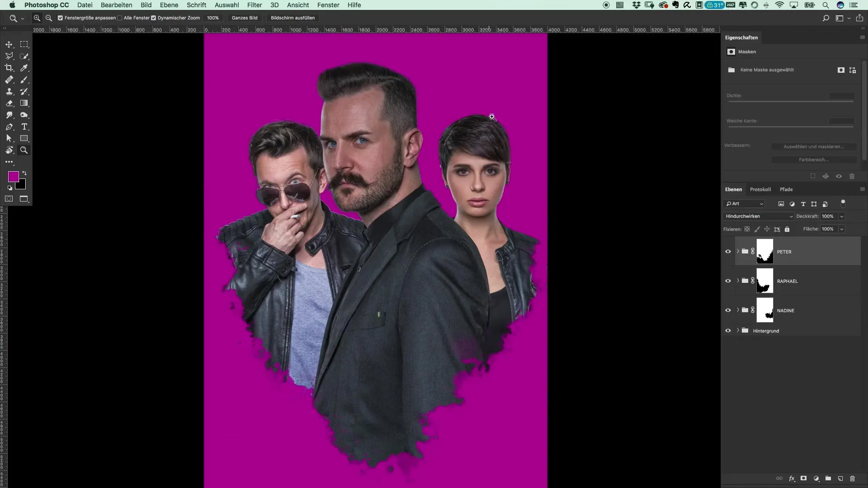Toggle layer filter on/off switch

(x=843, y=203)
